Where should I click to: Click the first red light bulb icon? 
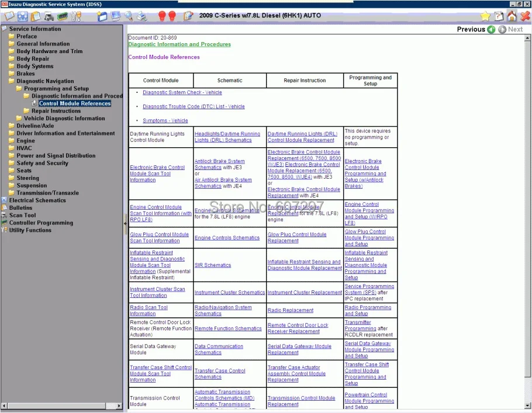pyautogui.click(x=162, y=16)
